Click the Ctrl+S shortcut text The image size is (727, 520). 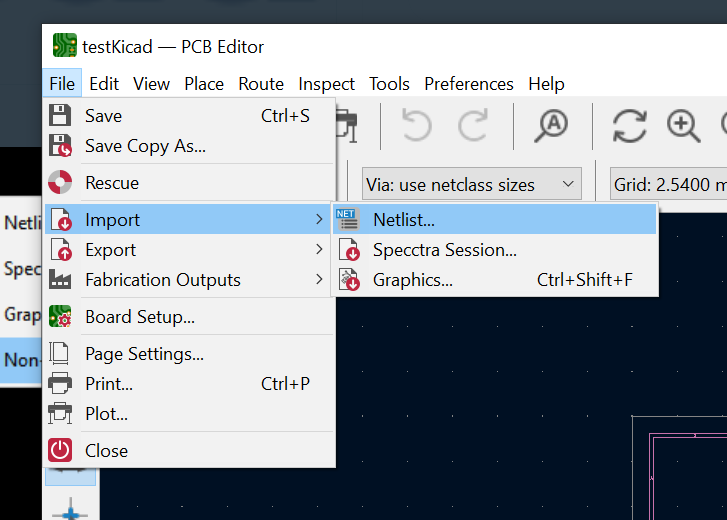[285, 116]
